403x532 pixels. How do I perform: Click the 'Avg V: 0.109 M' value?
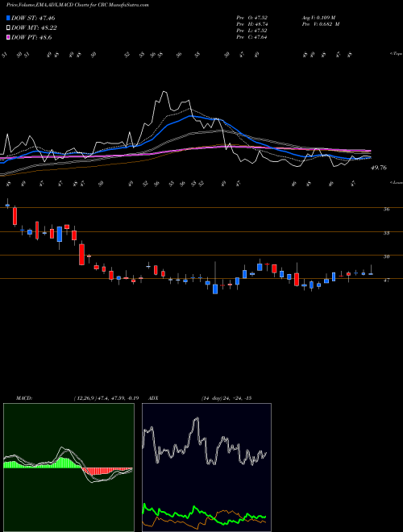(318, 17)
